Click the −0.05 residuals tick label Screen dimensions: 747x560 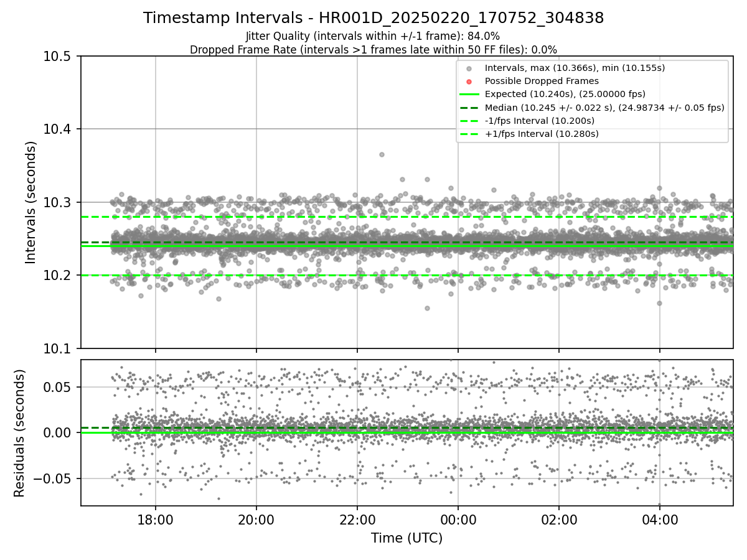(54, 478)
